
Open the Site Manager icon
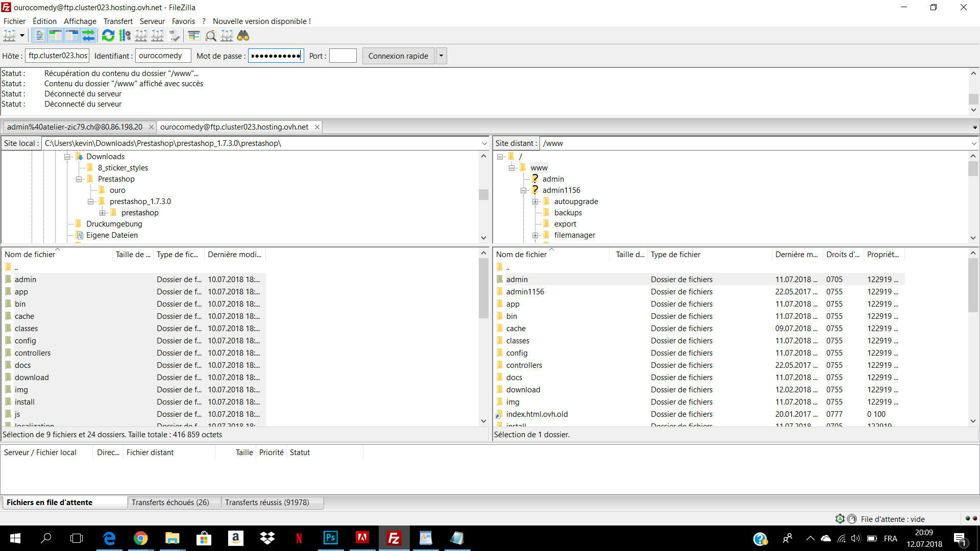[x=10, y=36]
